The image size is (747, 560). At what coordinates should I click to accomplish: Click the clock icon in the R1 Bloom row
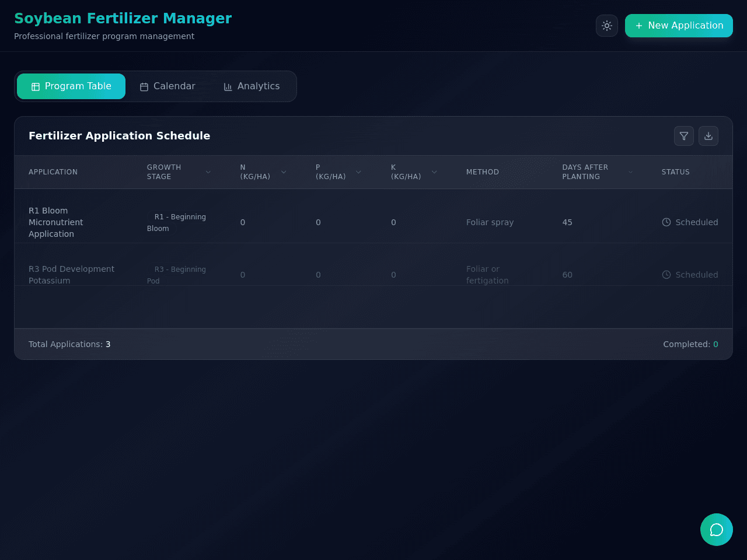pyautogui.click(x=666, y=222)
